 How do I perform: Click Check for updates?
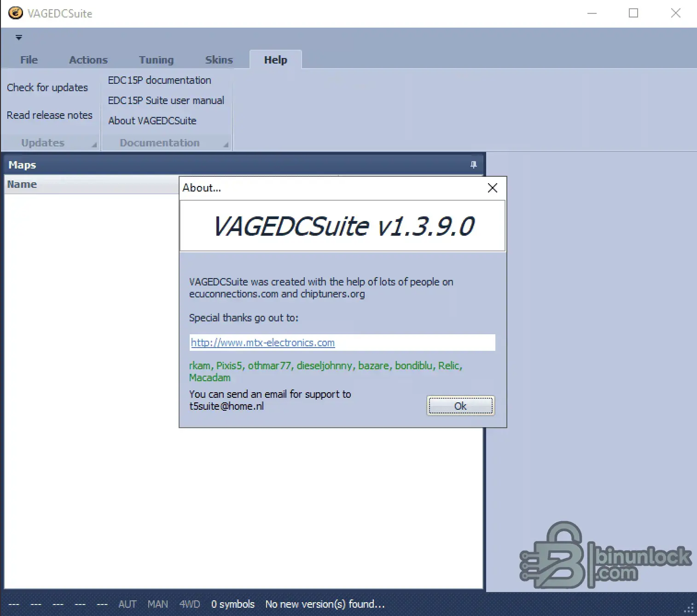point(47,87)
